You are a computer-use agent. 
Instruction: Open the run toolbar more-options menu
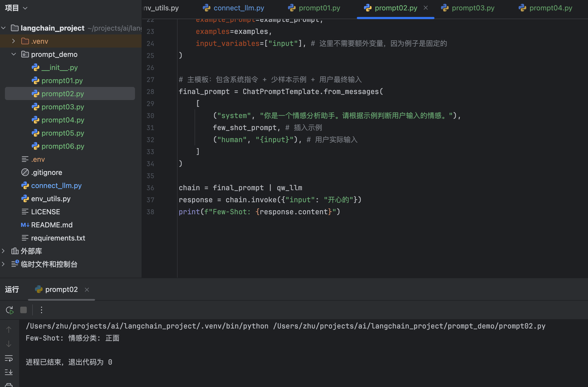pyautogui.click(x=42, y=310)
